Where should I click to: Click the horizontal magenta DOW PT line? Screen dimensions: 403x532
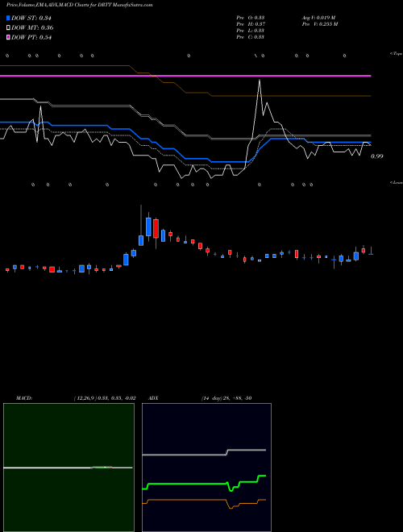pyautogui.click(x=185, y=76)
